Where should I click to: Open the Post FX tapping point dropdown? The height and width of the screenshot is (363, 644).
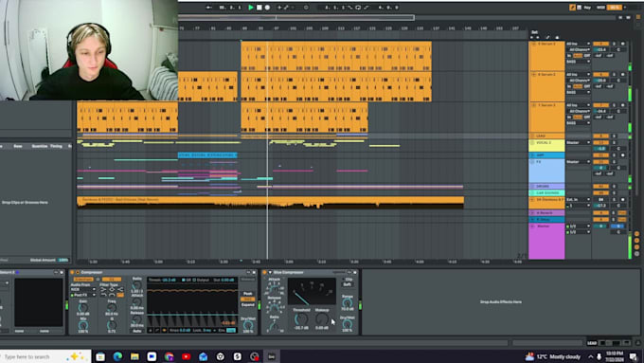point(83,295)
